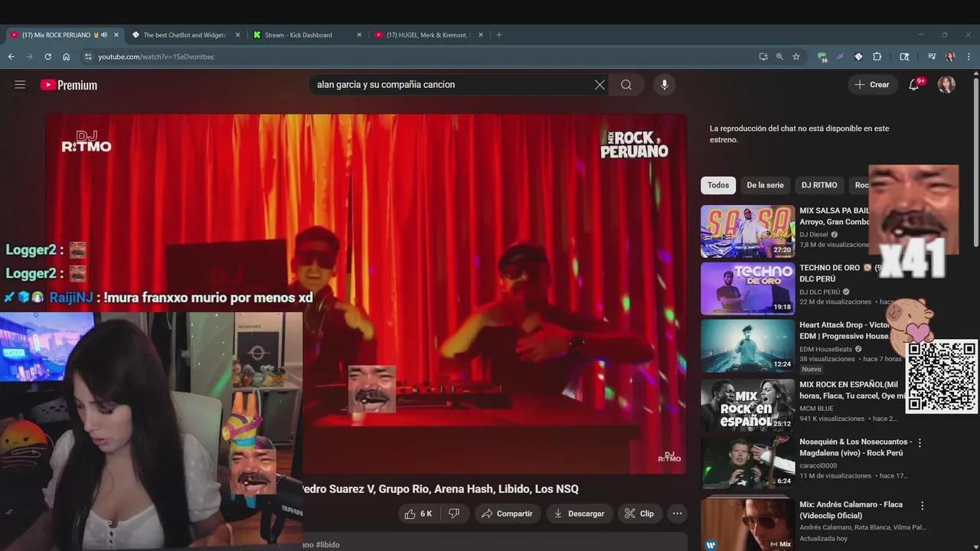
Task: Select the Todos filter chip
Action: [718, 185]
